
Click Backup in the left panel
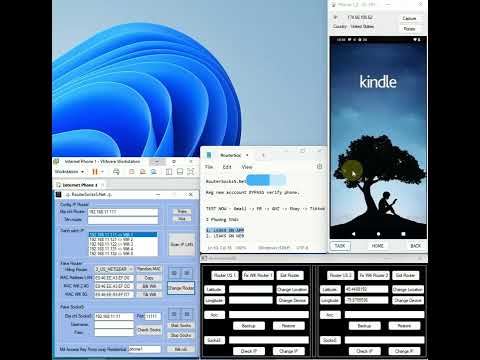pyautogui.click(x=249, y=326)
